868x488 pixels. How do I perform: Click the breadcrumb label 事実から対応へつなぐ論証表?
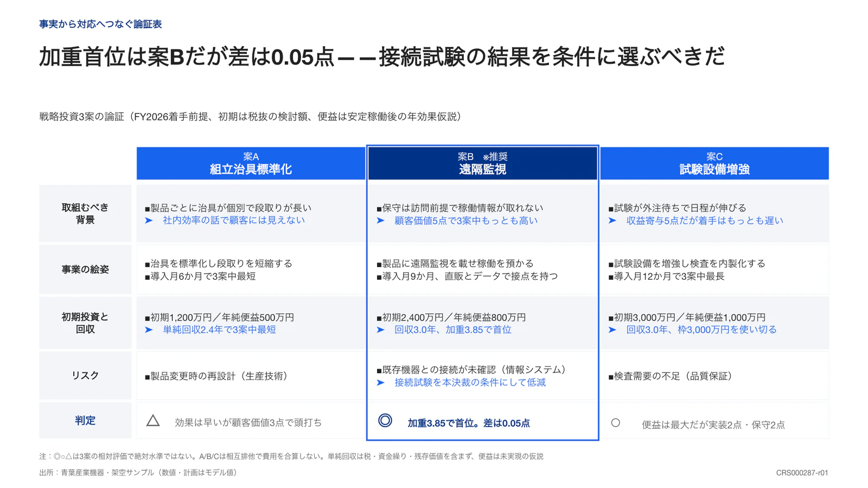point(100,24)
